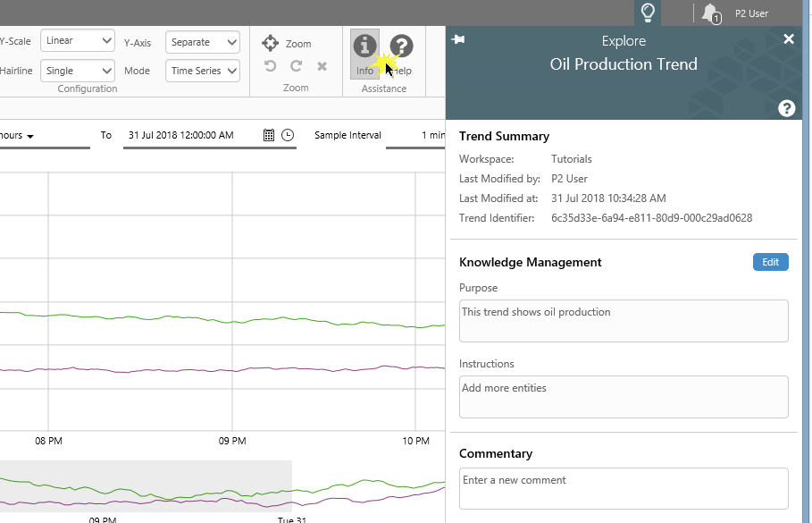Open the clock time picker

pos(288,135)
